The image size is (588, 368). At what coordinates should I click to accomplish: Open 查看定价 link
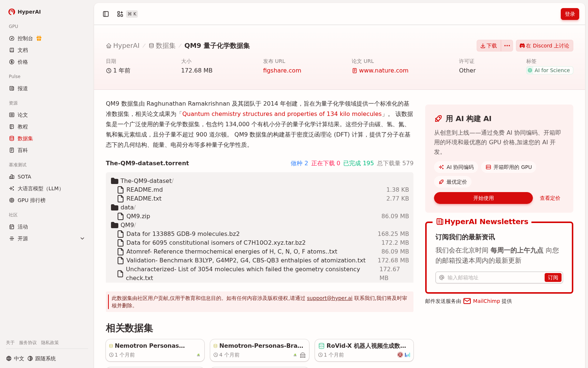[x=550, y=198]
